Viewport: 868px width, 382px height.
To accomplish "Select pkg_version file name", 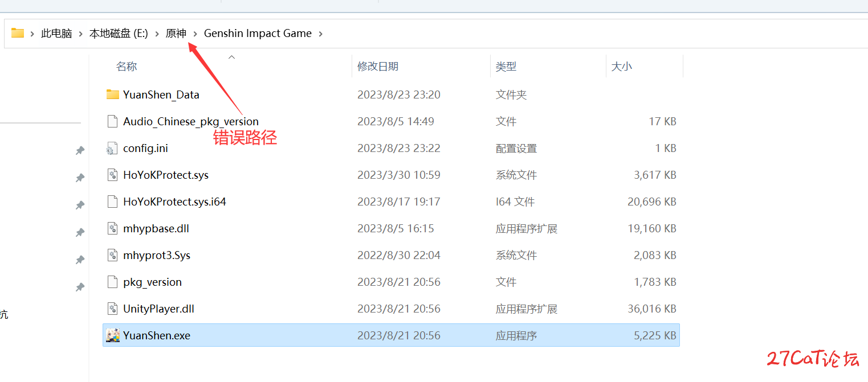I will pyautogui.click(x=152, y=282).
